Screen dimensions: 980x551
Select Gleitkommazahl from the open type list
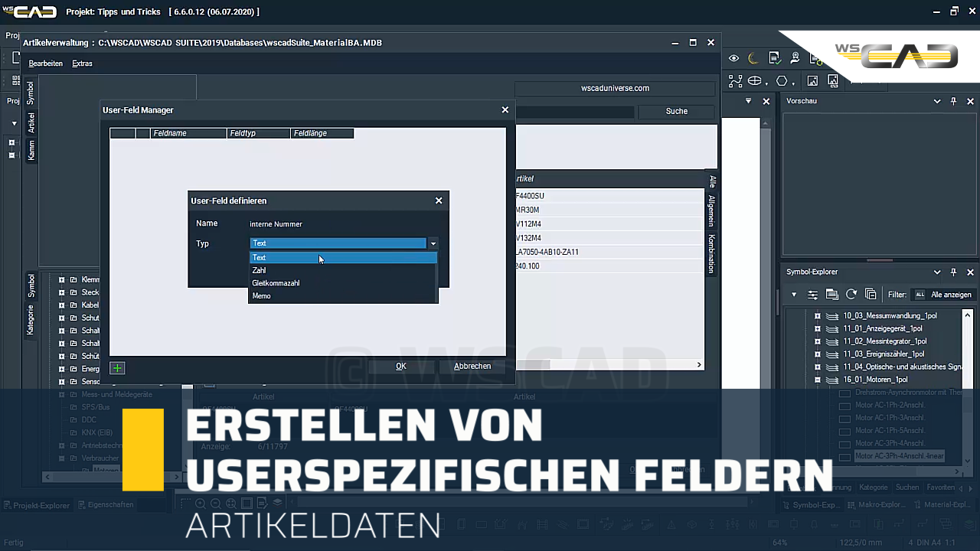point(276,282)
